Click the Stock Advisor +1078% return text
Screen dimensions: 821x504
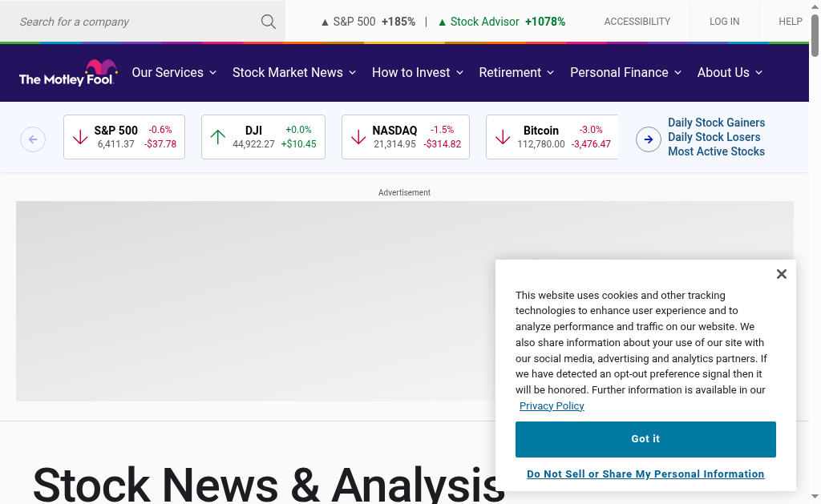[x=502, y=22]
